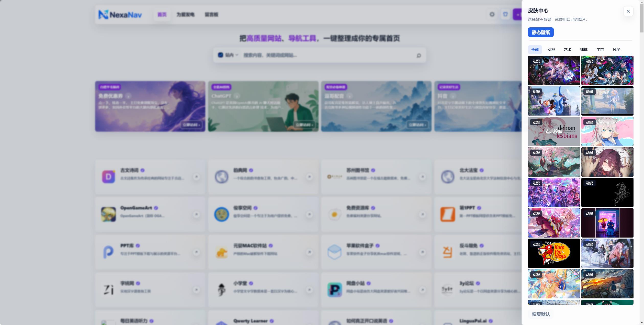
Task: Toggle the theme sun icon in header
Action: tap(492, 15)
